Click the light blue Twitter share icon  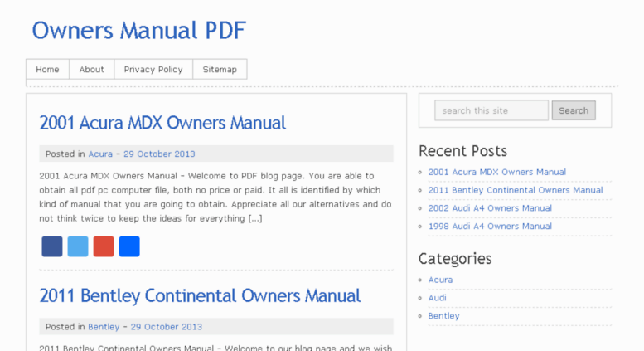(78, 246)
